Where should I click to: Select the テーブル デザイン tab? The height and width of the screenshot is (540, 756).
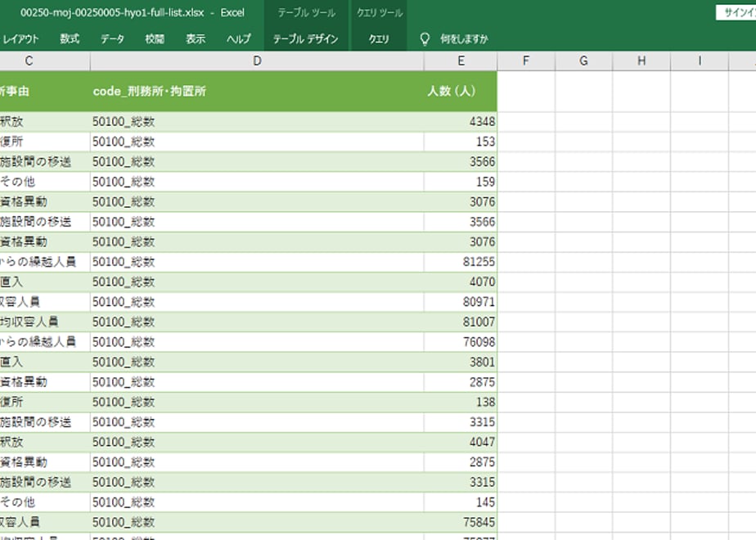[x=306, y=39]
